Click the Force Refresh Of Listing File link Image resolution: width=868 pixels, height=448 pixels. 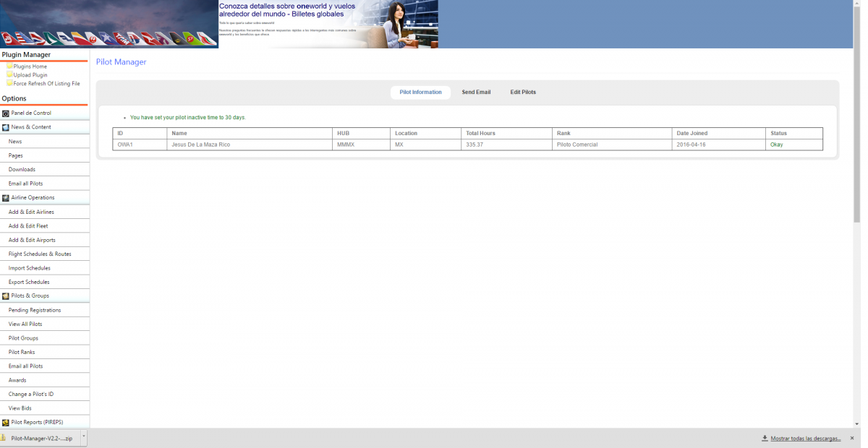click(47, 84)
